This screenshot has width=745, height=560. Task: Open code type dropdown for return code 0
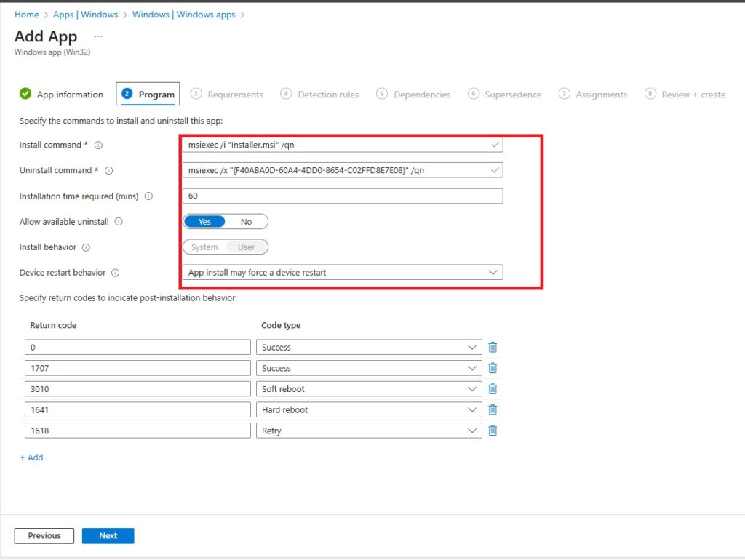click(369, 347)
